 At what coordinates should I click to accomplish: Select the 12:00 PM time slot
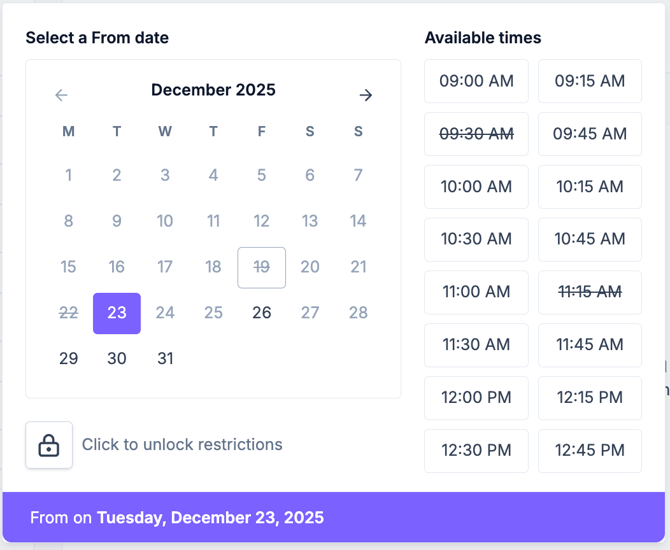tap(476, 398)
